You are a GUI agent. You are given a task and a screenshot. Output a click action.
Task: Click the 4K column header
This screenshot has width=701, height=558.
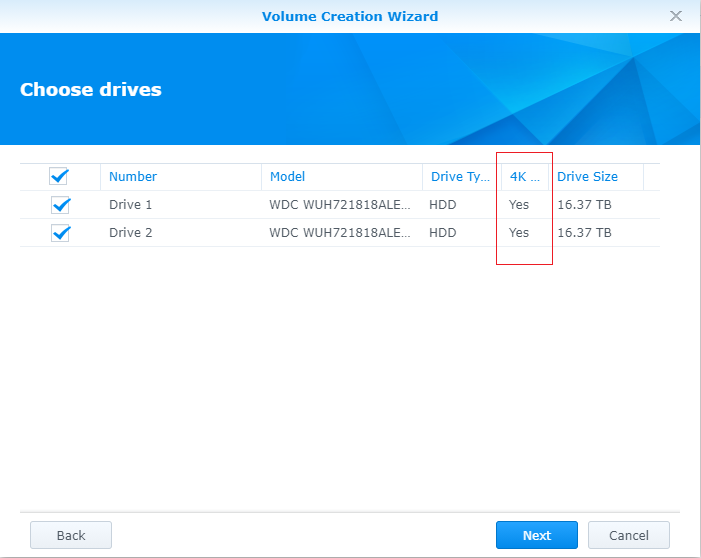click(x=525, y=177)
